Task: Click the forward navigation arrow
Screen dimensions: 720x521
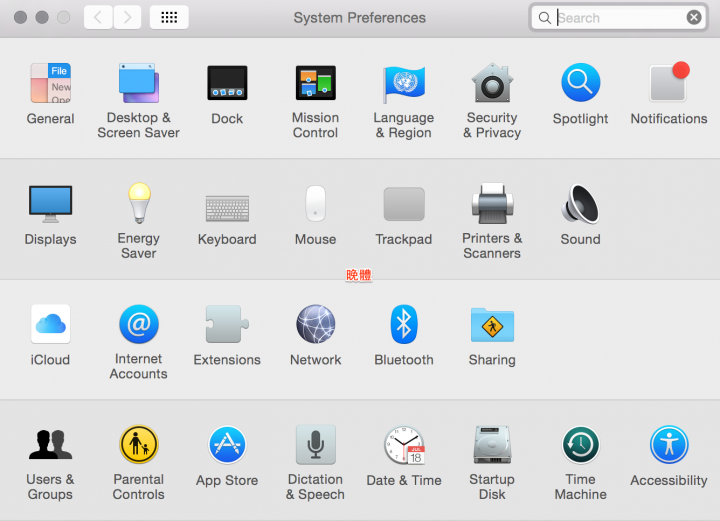Action: (127, 17)
